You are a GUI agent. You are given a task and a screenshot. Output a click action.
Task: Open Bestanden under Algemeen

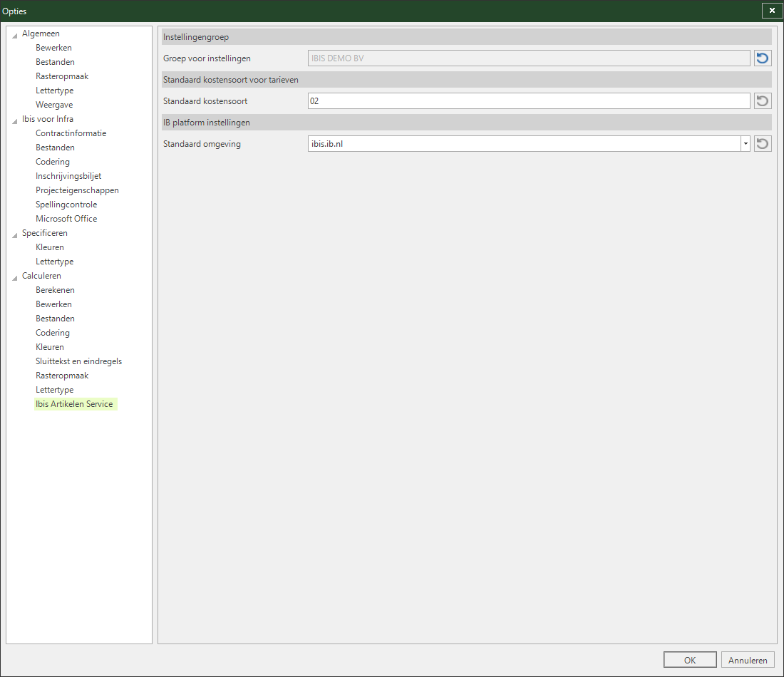coord(55,62)
